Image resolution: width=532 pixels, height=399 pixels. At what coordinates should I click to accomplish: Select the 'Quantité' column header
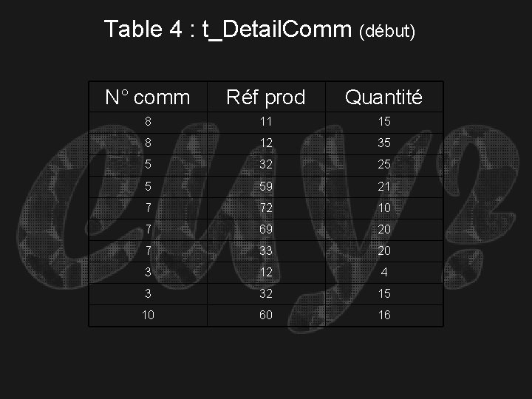coord(384,97)
